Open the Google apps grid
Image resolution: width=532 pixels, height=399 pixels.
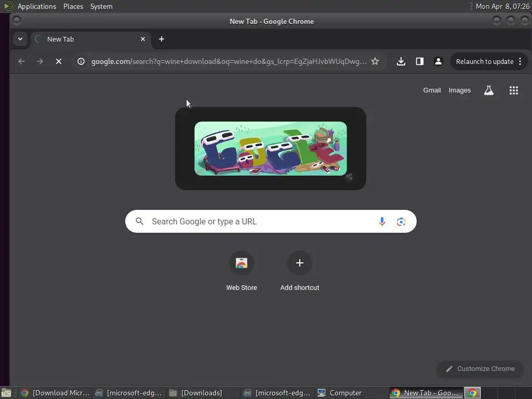tap(514, 90)
